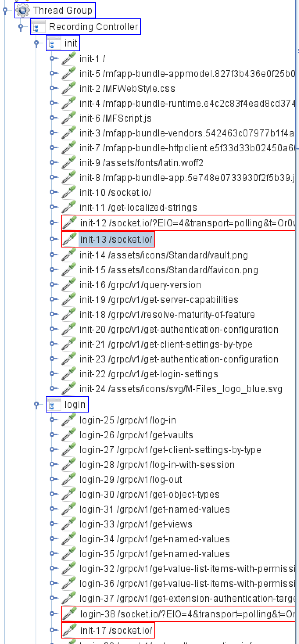Click the Thread Group gear icon

pos(23,11)
